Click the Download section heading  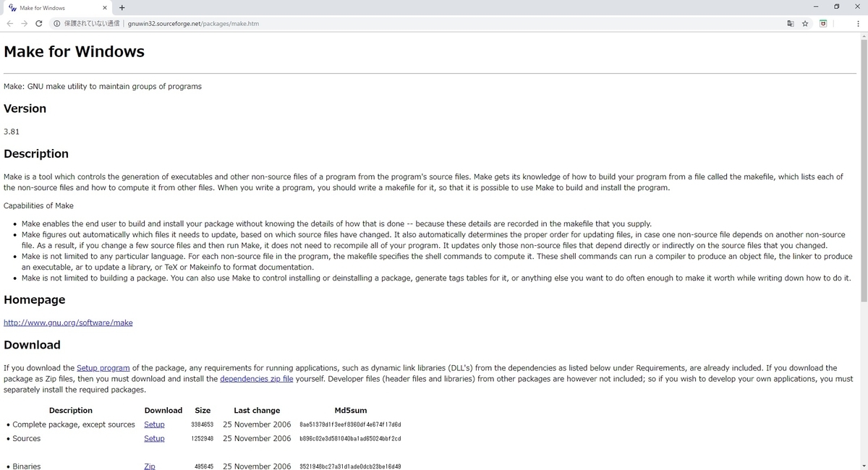point(32,345)
